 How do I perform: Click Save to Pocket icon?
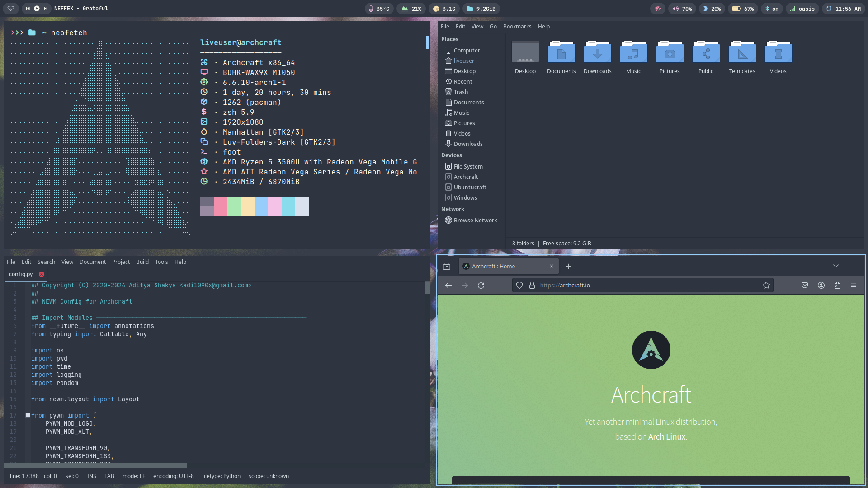[805, 286]
